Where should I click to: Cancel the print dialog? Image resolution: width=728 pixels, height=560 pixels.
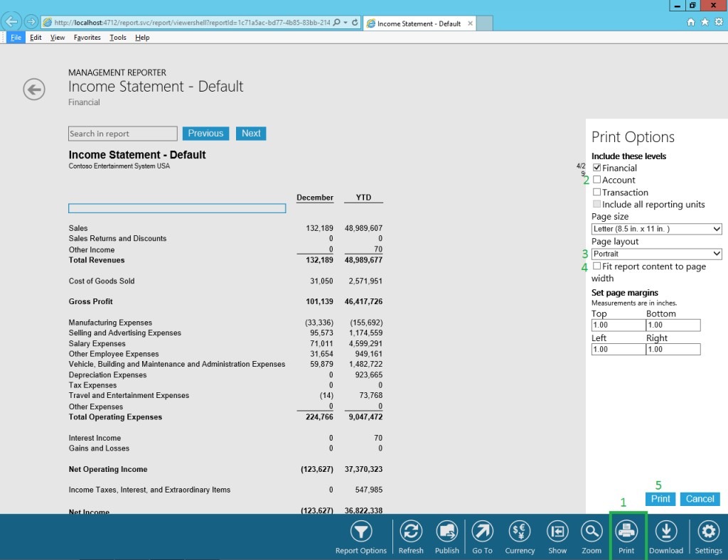click(x=700, y=499)
